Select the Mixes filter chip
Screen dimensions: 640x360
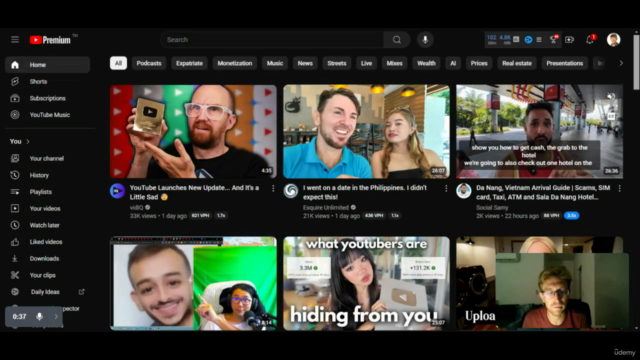394,63
